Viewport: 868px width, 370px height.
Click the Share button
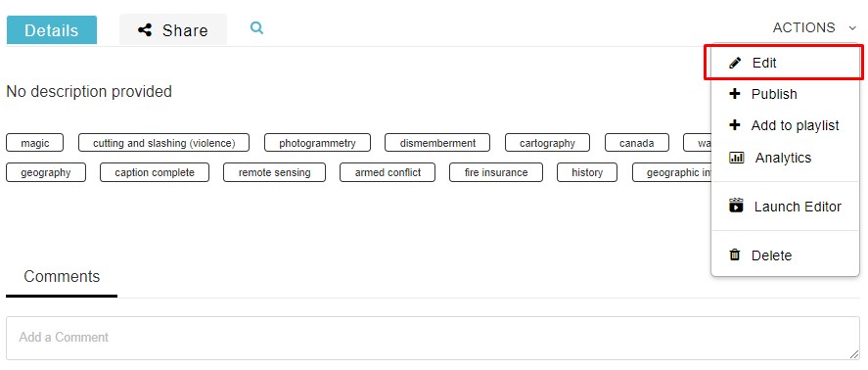click(x=173, y=30)
